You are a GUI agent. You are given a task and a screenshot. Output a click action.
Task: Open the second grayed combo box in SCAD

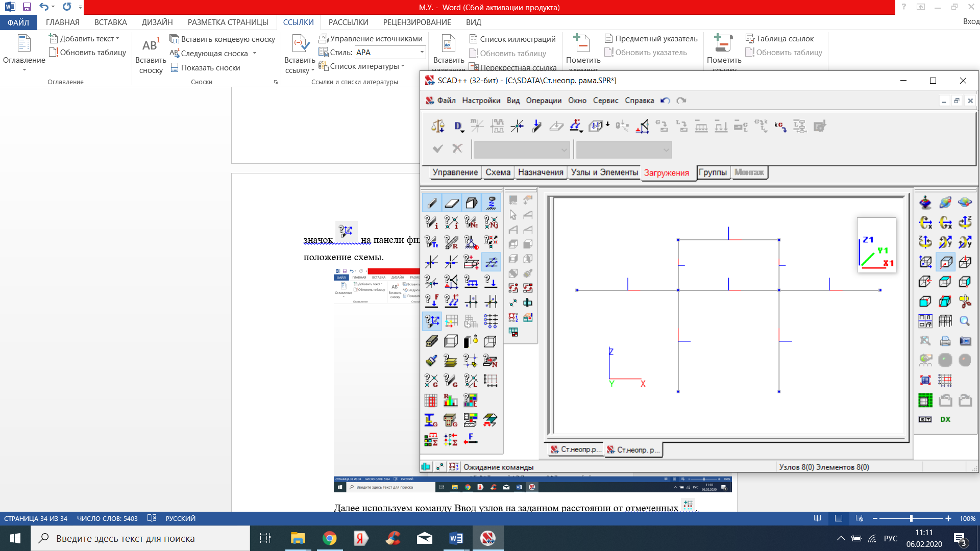(624, 150)
